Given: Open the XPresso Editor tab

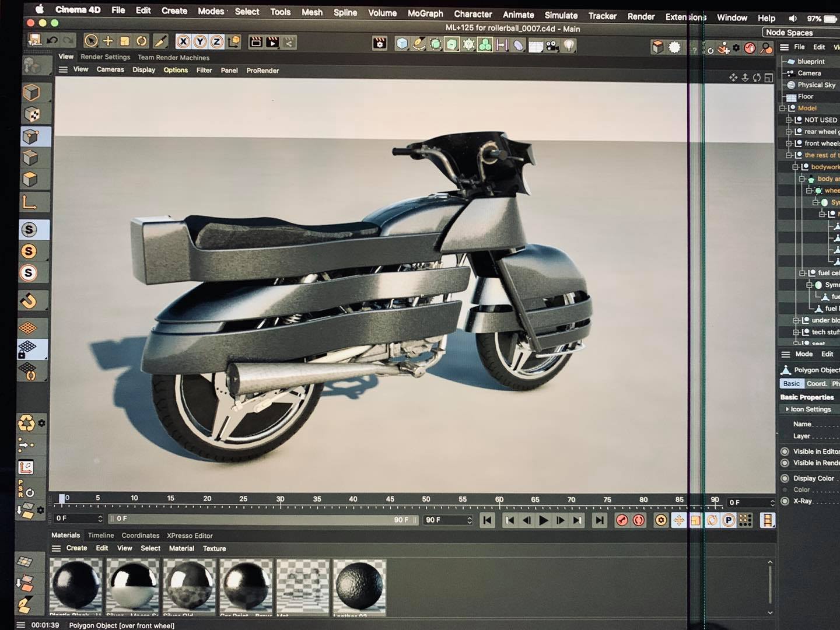Looking at the screenshot, I should click(x=190, y=535).
